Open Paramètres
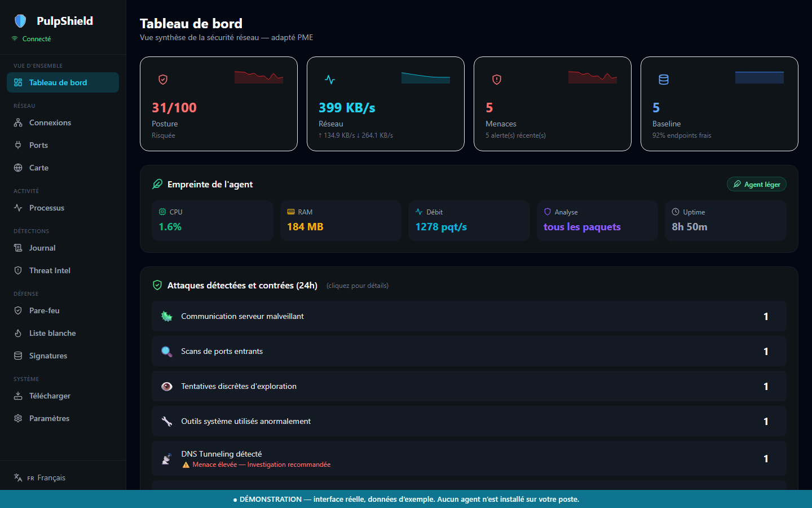This screenshot has width=812, height=508. 63,418
